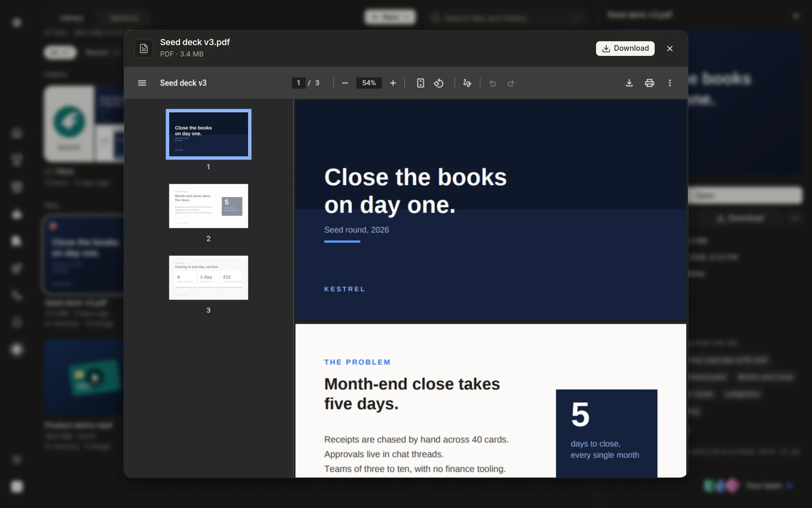Click the 'Seed deck v3.pdf' header filename
Viewport: 812px width, 508px height.
coord(195,42)
